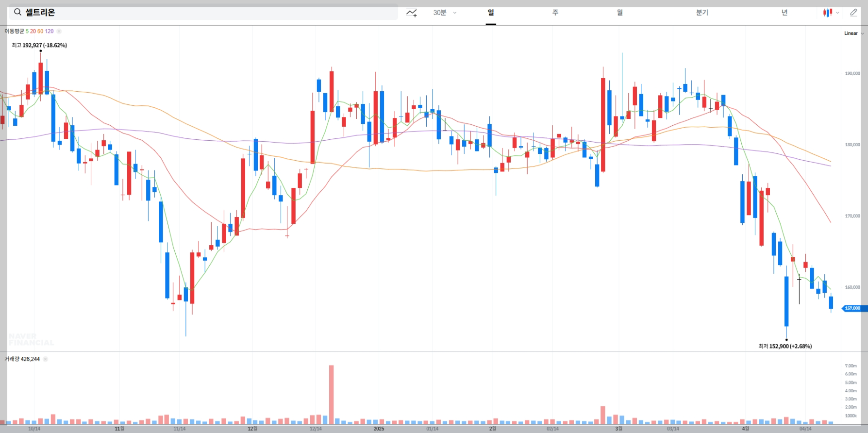Click the blue 157,000 current price tag

853,308
